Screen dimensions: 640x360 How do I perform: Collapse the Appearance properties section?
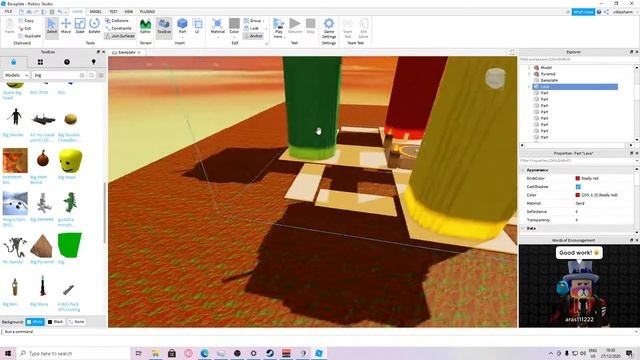523,170
